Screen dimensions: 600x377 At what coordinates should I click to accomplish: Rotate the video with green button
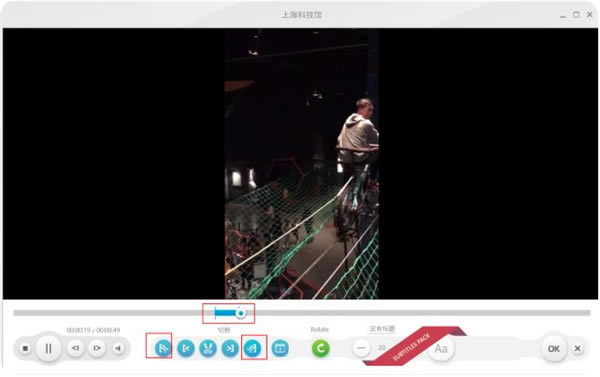coord(320,348)
